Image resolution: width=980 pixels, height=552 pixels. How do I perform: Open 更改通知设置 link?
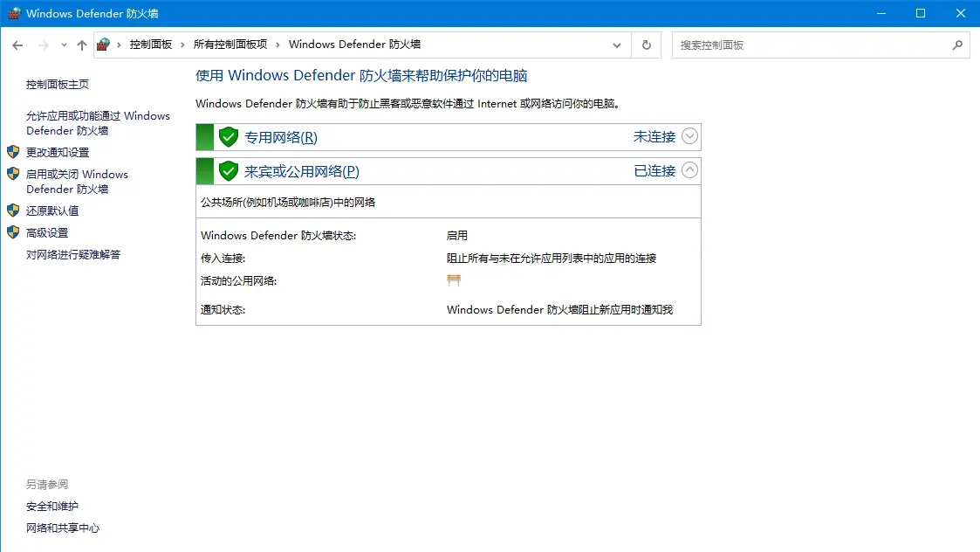tap(58, 152)
